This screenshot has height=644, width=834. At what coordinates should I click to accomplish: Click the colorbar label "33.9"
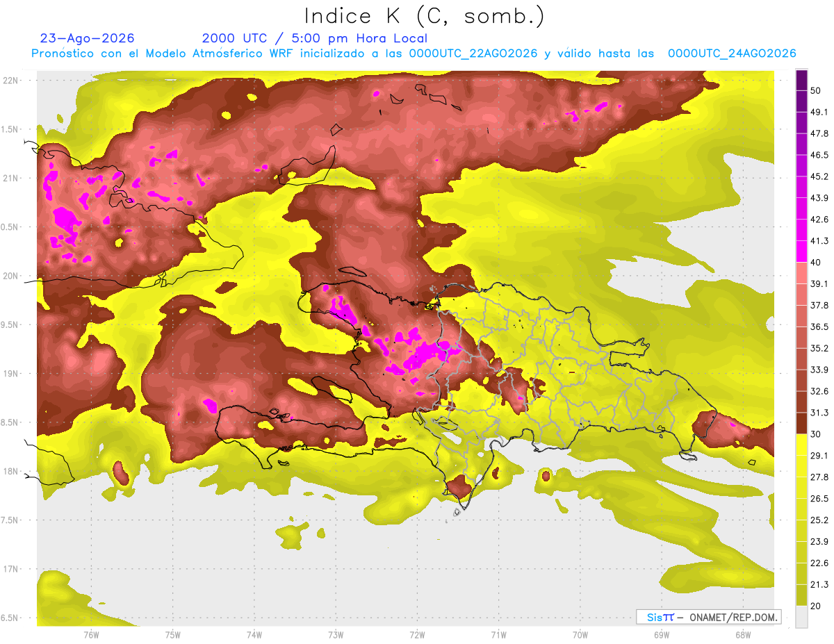pos(820,370)
